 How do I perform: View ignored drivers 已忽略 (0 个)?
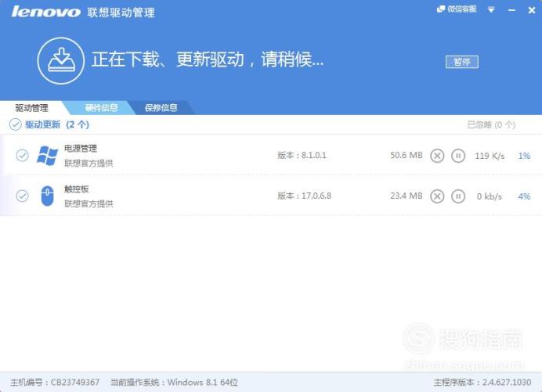point(491,124)
